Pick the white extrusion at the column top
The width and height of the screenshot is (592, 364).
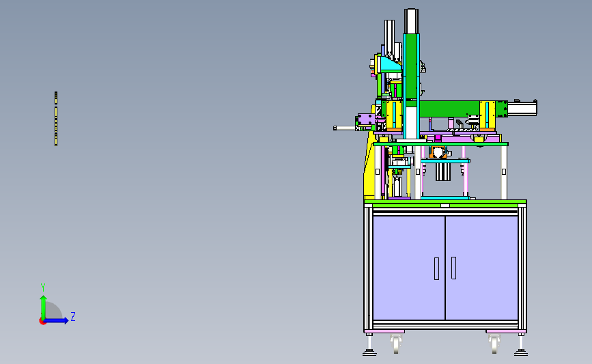(411, 21)
